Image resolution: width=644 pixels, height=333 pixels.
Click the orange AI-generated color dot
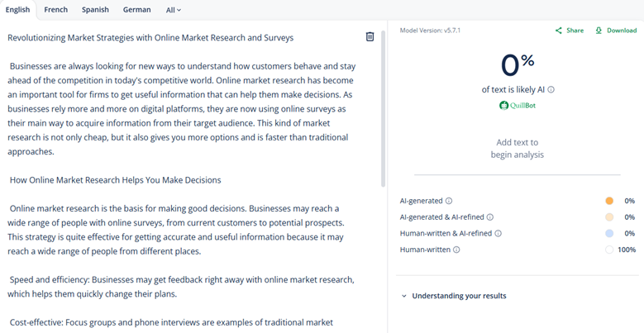tap(609, 201)
